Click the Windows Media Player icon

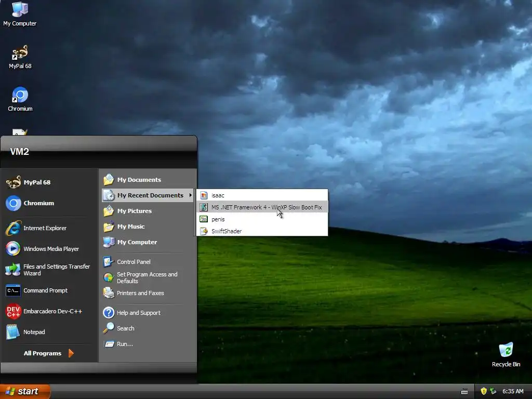click(x=13, y=249)
